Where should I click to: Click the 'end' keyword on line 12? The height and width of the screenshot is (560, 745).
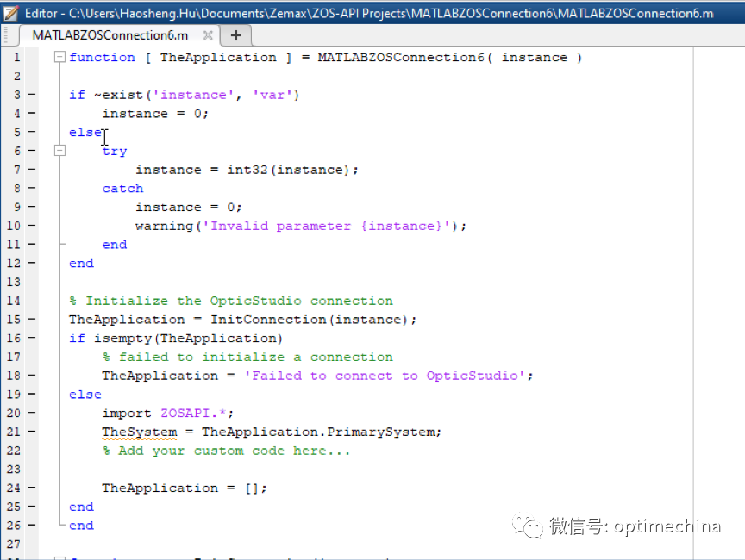point(81,264)
